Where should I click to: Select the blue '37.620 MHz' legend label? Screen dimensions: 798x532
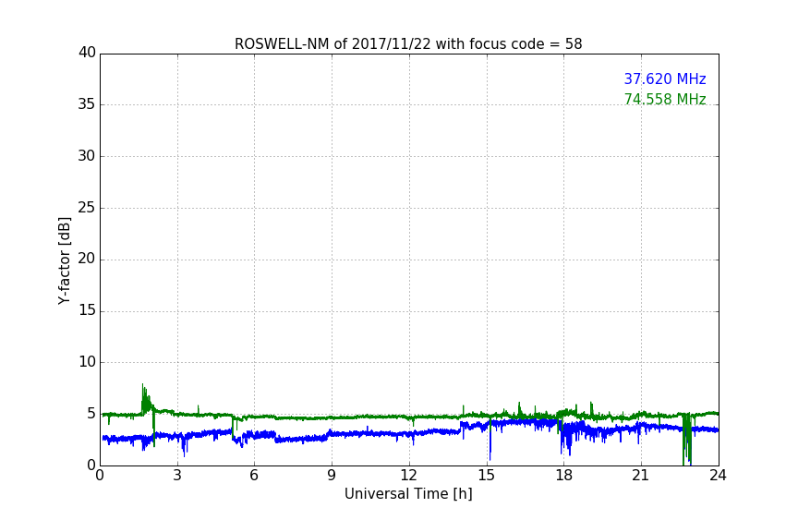(665, 79)
